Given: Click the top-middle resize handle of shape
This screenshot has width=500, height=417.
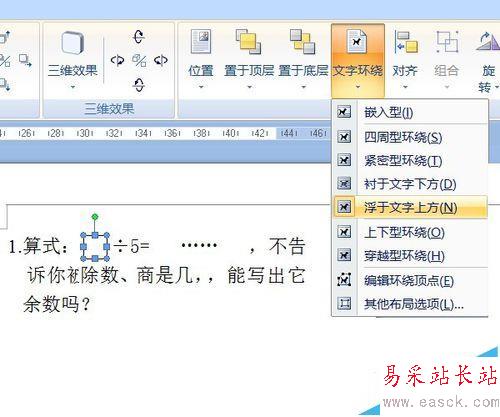Looking at the screenshot, I should (95, 235).
